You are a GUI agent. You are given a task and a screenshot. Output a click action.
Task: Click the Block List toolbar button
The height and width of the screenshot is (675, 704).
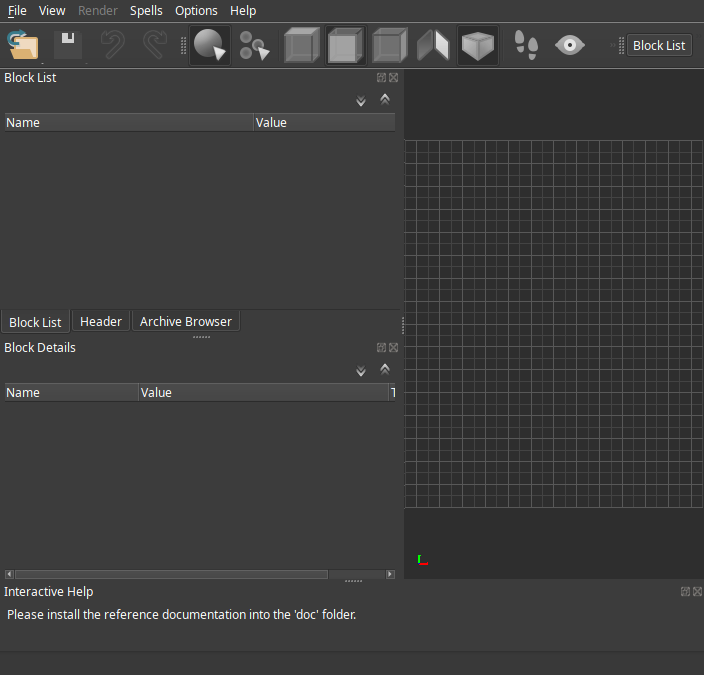point(659,45)
